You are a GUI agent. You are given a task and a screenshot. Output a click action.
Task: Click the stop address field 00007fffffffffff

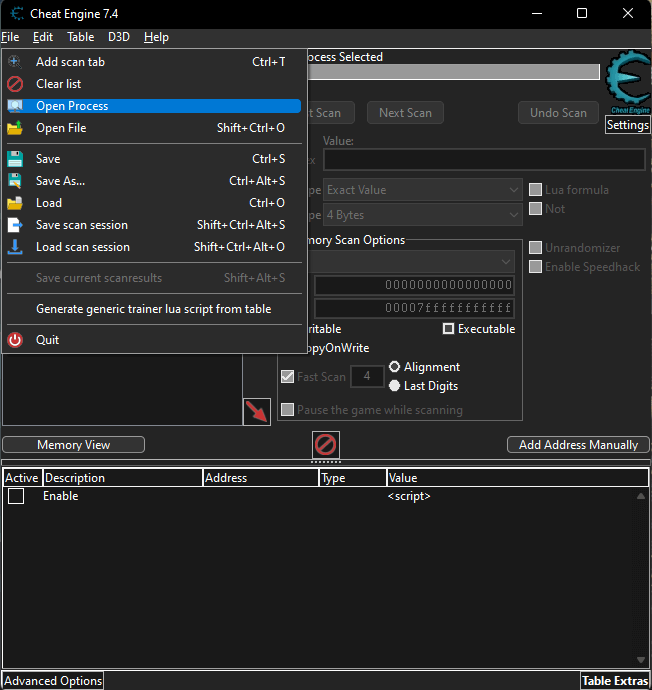click(414, 308)
